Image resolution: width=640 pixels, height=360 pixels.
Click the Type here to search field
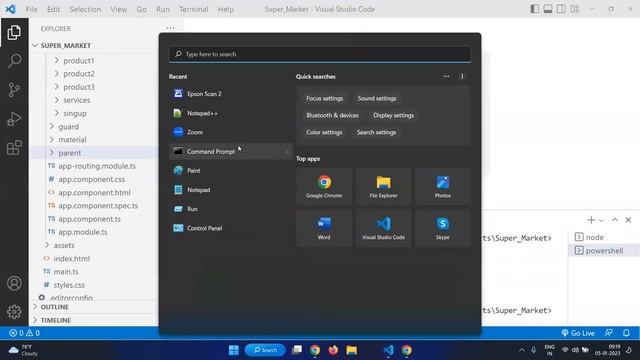320,54
